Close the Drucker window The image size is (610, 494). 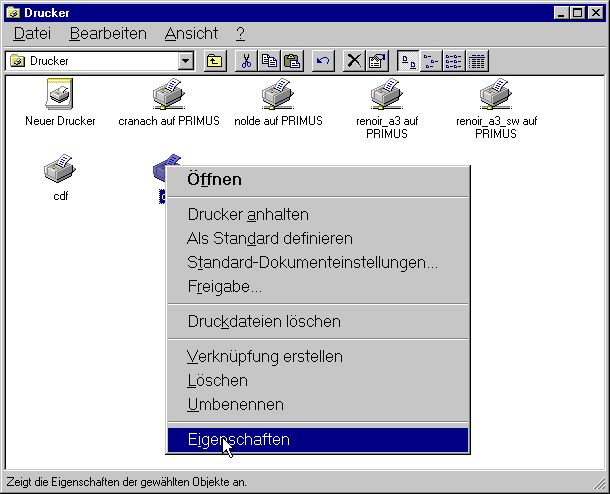coord(596,13)
